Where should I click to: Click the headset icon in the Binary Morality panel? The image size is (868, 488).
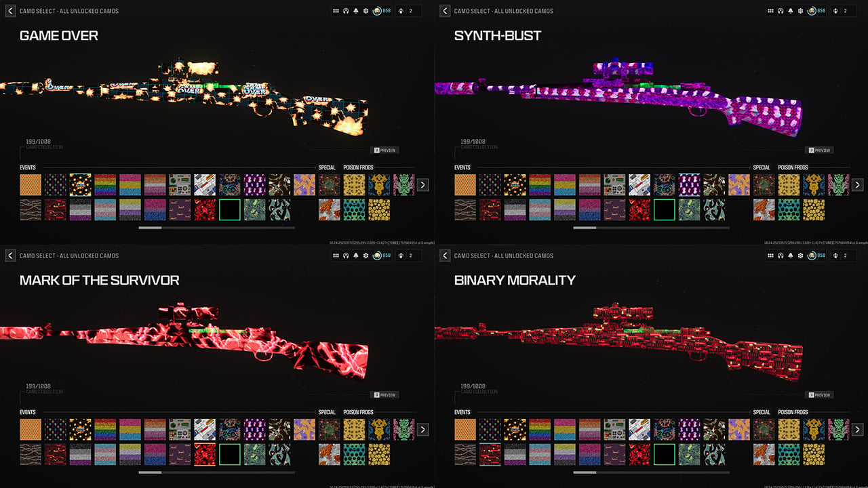tap(781, 256)
